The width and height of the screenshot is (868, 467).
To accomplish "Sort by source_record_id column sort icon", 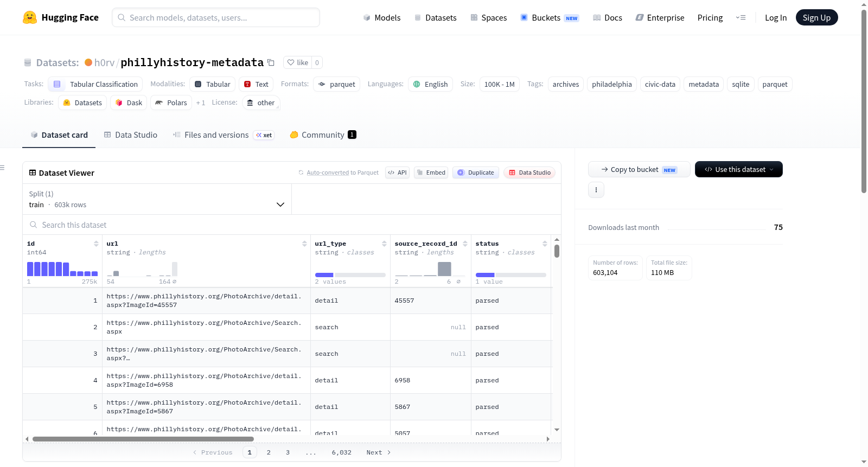I will (x=465, y=244).
